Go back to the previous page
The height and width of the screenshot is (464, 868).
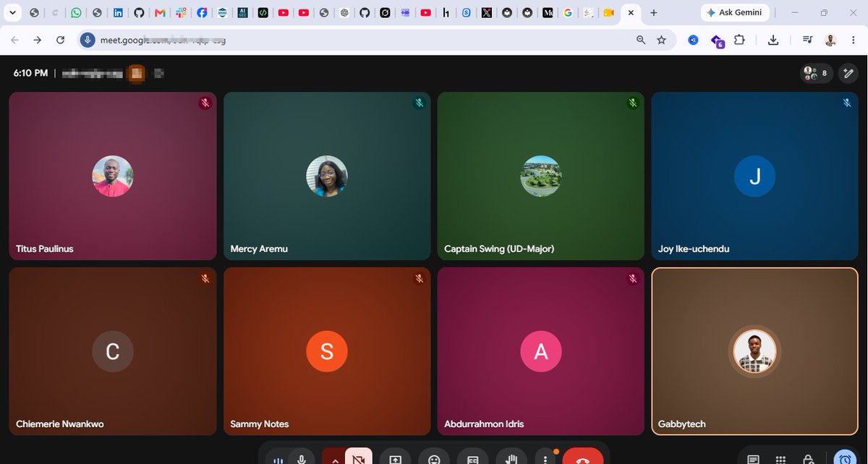pyautogui.click(x=15, y=40)
